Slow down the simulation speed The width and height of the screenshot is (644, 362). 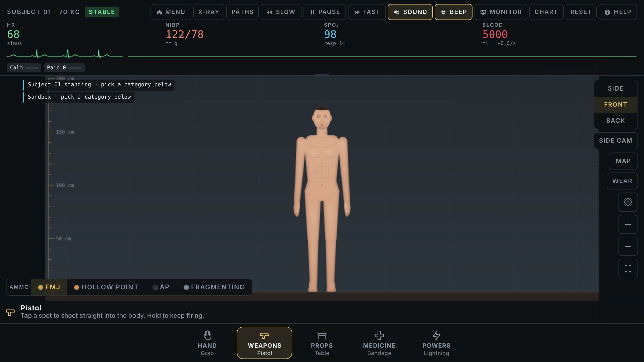281,12
